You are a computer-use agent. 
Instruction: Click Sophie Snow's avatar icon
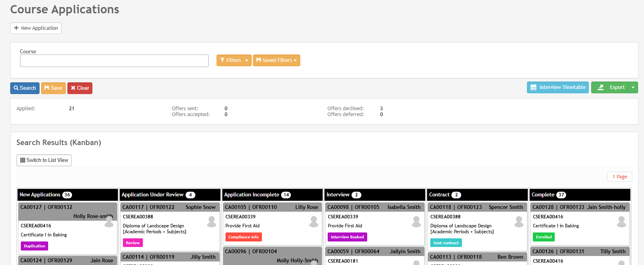[x=212, y=222]
